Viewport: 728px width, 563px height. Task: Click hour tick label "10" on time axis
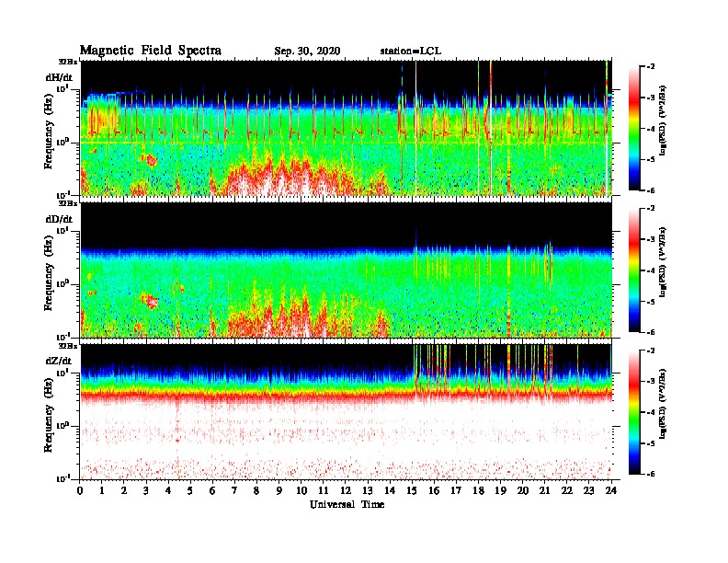pos(301,490)
